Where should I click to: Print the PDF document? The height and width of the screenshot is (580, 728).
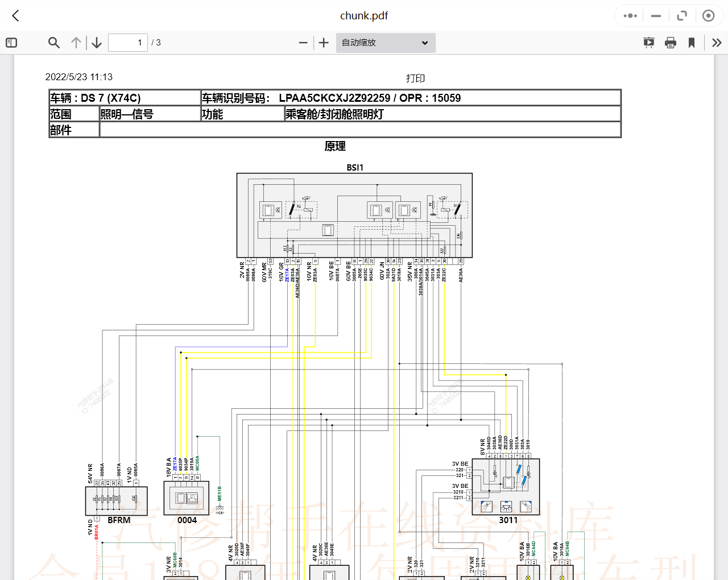671,43
